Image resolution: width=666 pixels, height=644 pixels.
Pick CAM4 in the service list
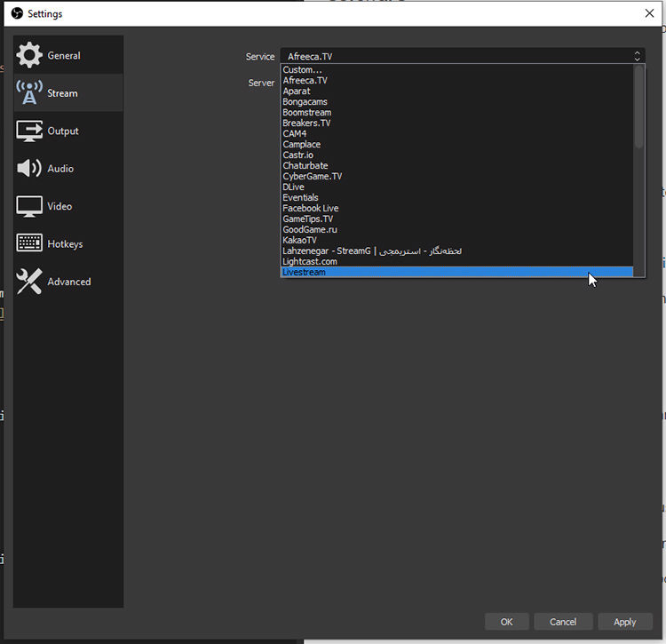coord(457,133)
